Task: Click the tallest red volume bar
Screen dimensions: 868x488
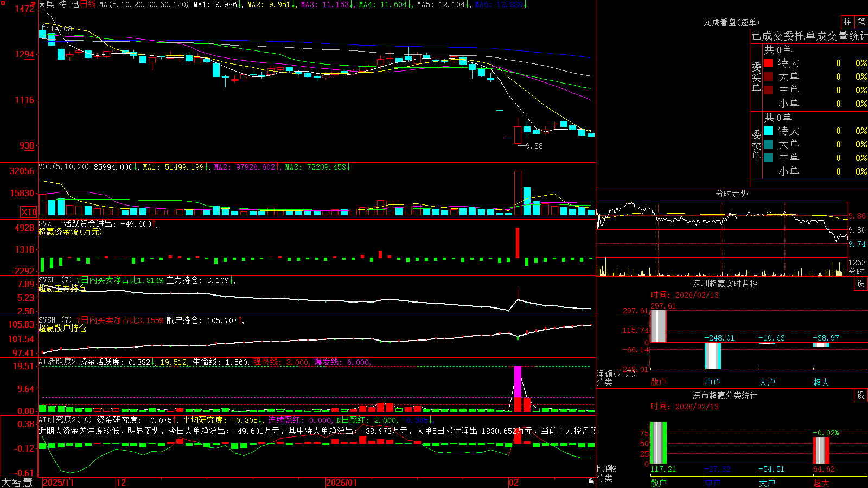Action: click(x=518, y=193)
